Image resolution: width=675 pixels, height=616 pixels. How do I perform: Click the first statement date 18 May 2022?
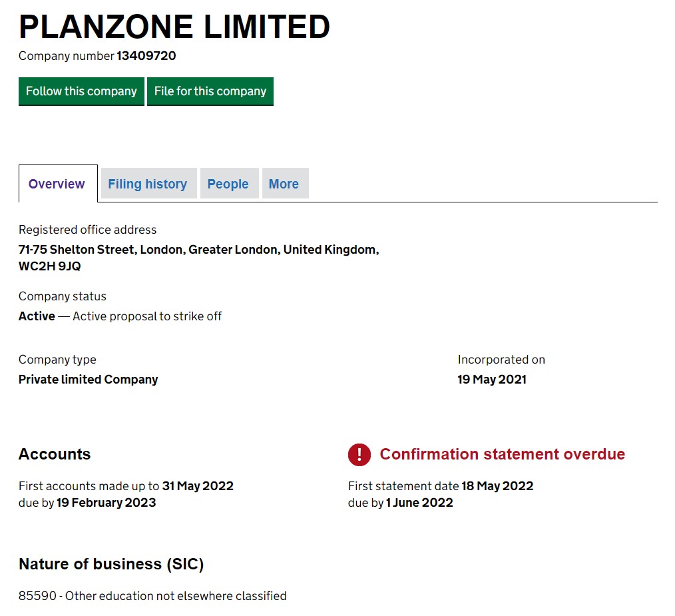click(497, 486)
